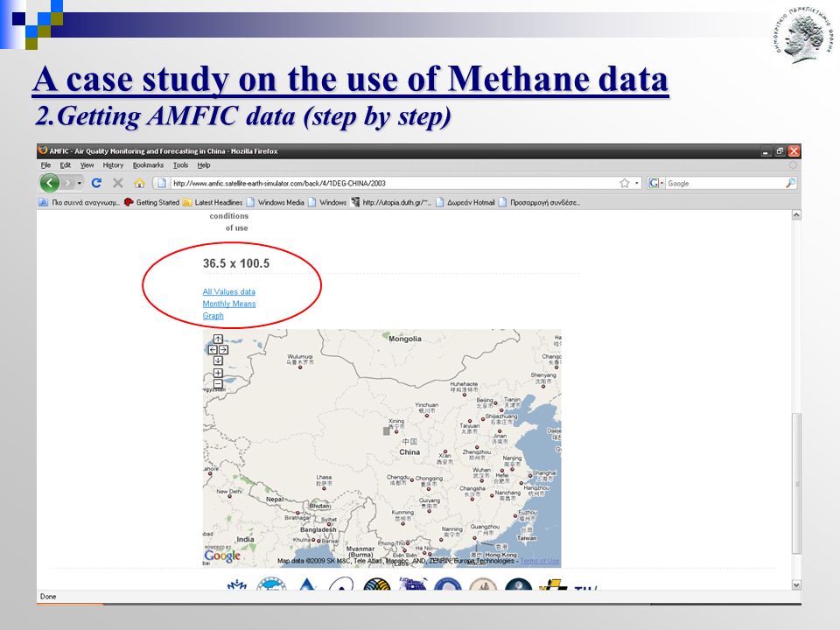Restore down the Firefox window

pos(780,151)
